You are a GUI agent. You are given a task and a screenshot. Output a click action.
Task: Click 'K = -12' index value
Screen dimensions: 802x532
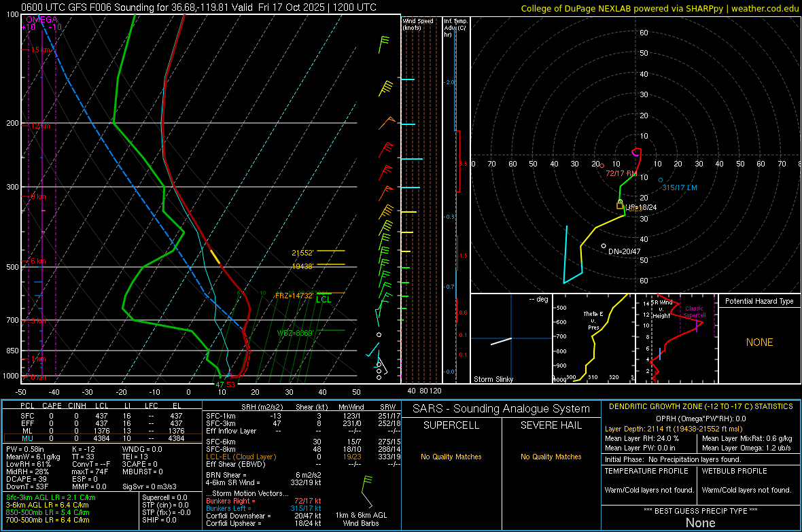tap(84, 449)
